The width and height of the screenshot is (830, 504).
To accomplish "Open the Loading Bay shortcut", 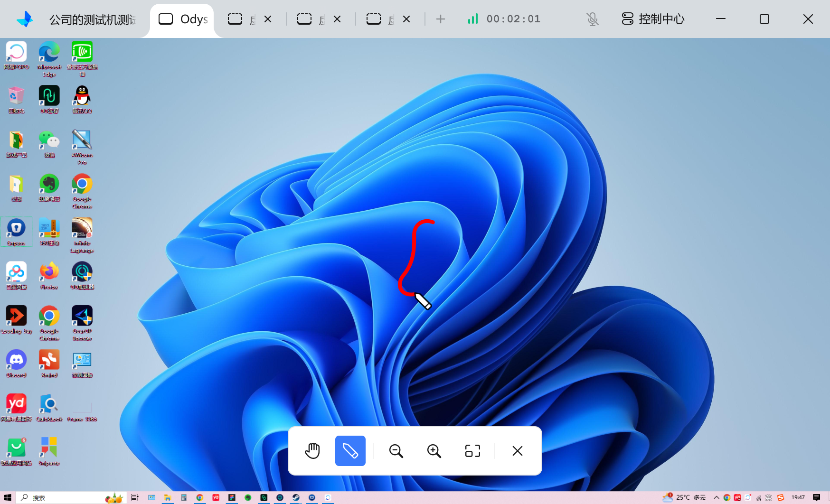I will coord(16,320).
